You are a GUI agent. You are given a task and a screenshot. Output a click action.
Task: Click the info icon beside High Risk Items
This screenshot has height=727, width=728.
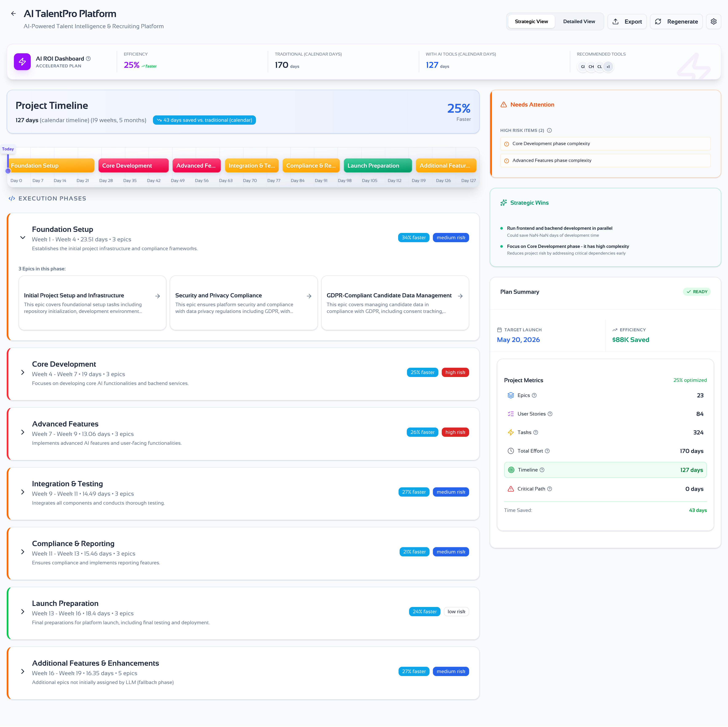pyautogui.click(x=549, y=130)
